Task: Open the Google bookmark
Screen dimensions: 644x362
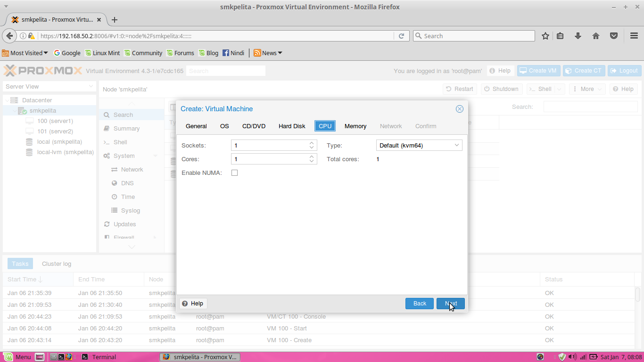Action: [67, 53]
